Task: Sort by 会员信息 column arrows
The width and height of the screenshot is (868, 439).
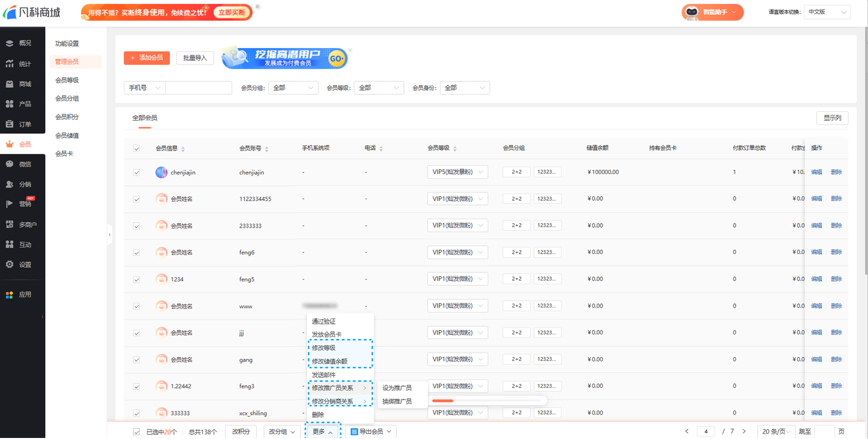Action: pos(183,149)
